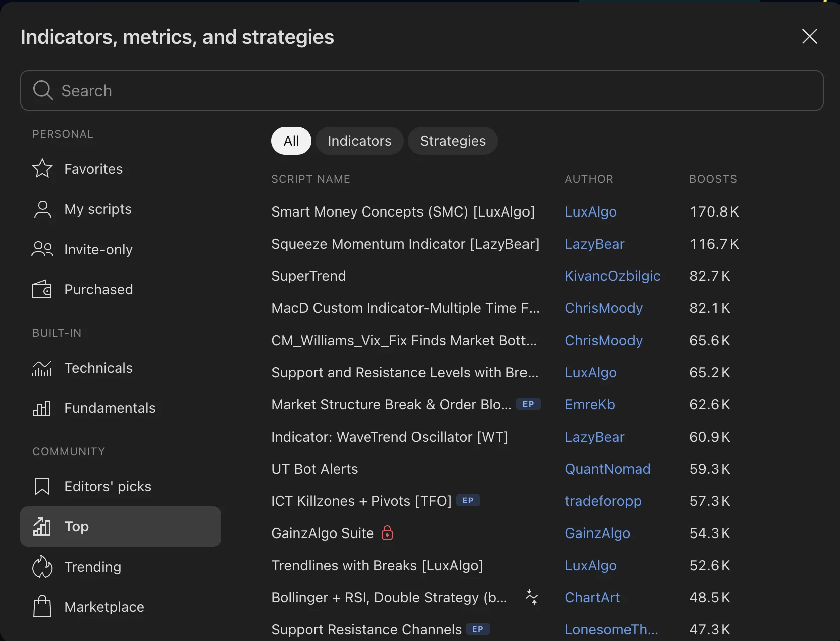The height and width of the screenshot is (641, 840).
Task: Switch to the Strategies filter tab
Action: click(x=453, y=141)
